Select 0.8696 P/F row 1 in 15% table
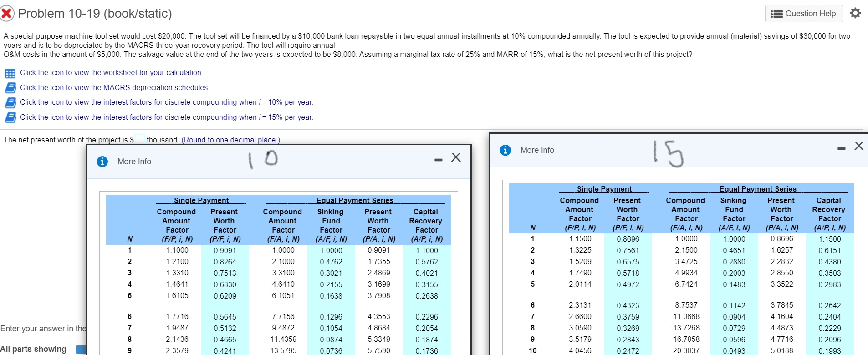 (628, 239)
